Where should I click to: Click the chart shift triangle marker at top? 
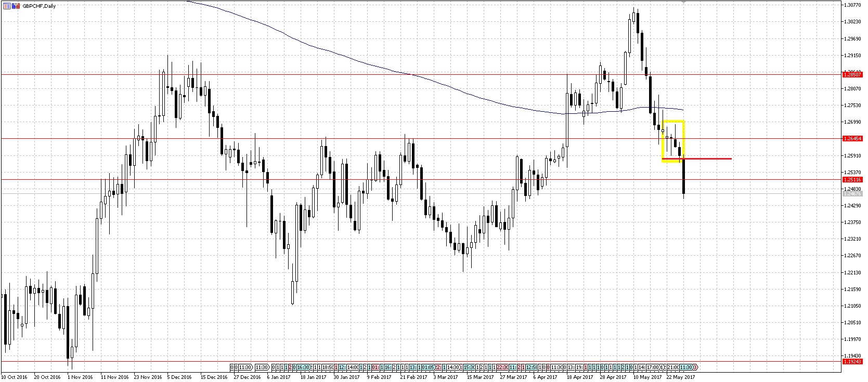(683, 3)
